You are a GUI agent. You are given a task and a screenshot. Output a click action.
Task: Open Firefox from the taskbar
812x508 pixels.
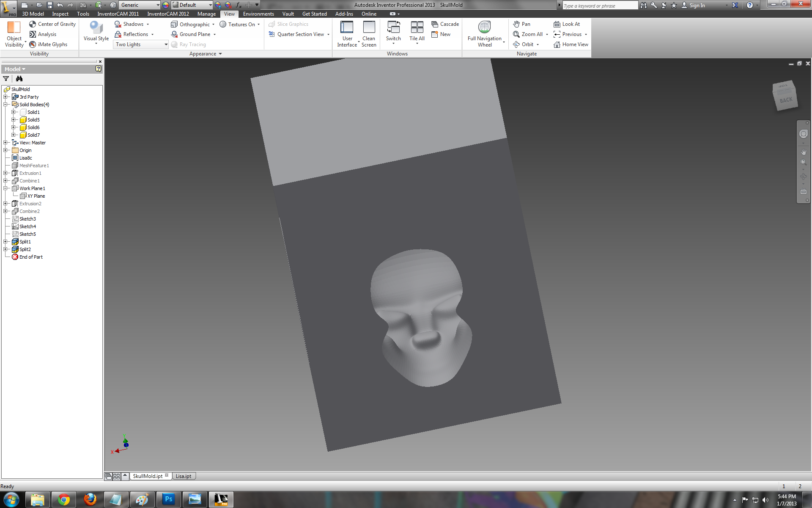click(x=90, y=500)
